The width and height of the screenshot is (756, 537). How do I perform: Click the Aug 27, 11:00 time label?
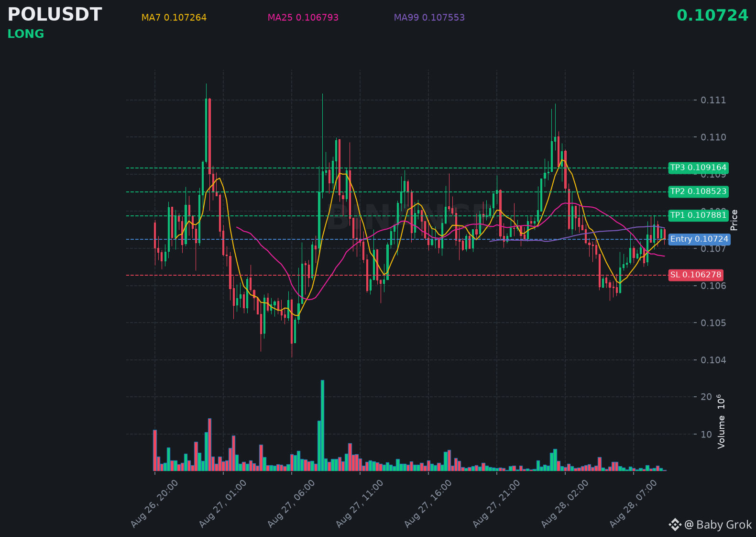click(360, 503)
